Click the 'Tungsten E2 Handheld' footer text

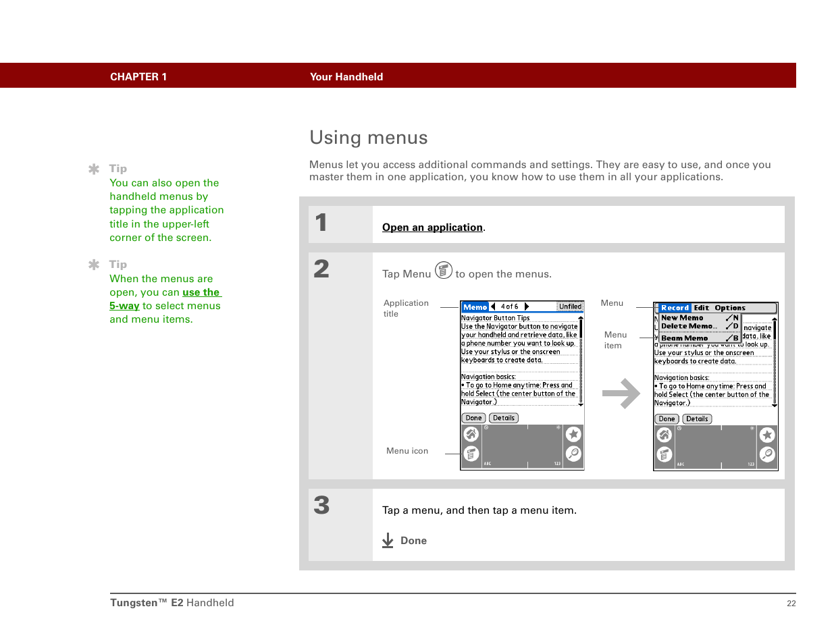tap(172, 603)
